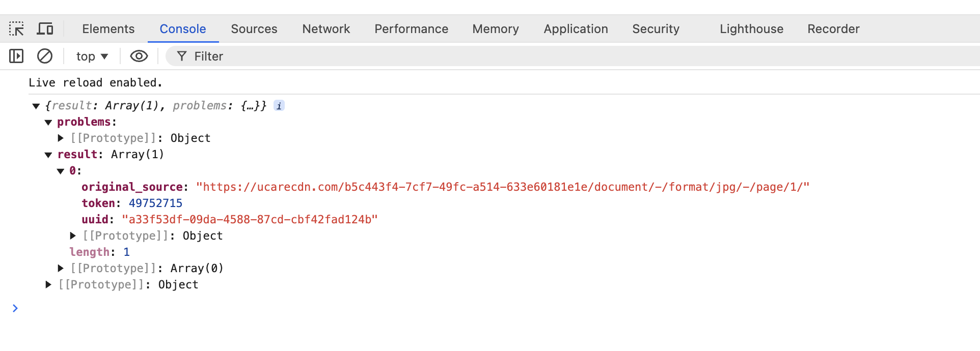
Task: Click the info badge next to the logged object
Action: point(279,105)
